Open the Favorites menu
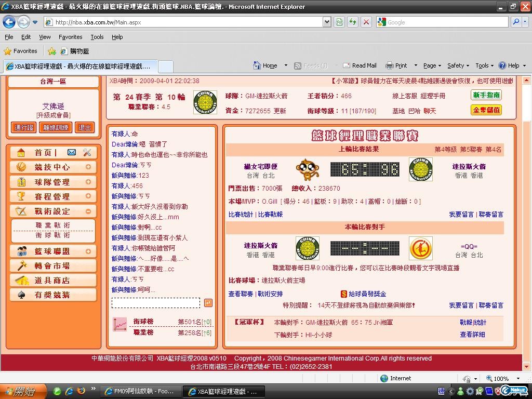The width and height of the screenshot is (532, 399). (x=70, y=37)
